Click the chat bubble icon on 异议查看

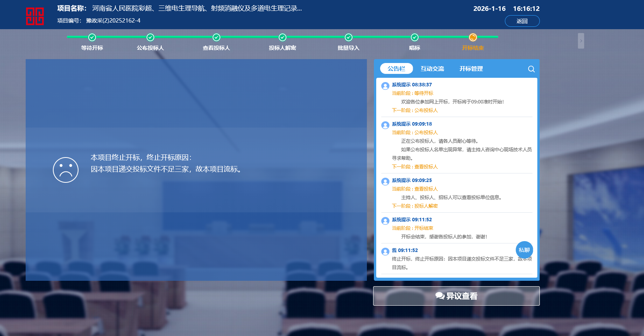pos(440,296)
